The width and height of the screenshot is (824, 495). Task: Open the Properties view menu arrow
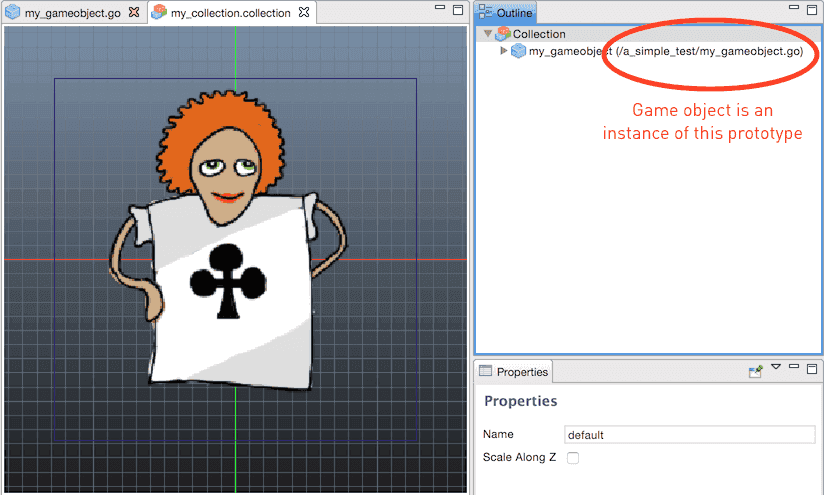click(x=776, y=366)
